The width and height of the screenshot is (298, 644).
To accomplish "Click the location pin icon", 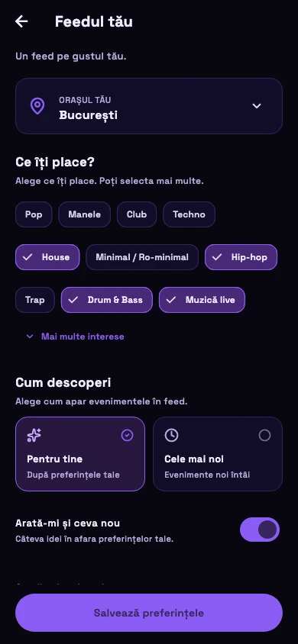I will click(37, 106).
